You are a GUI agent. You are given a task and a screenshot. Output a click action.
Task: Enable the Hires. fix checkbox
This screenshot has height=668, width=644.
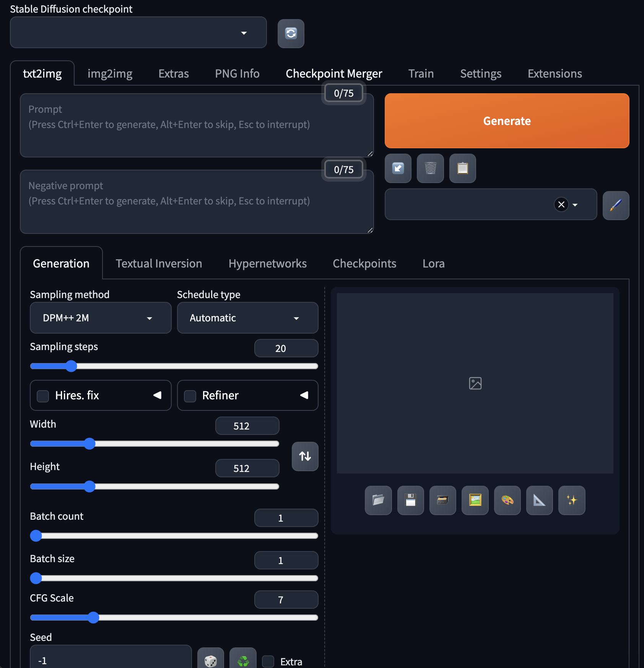tap(43, 396)
